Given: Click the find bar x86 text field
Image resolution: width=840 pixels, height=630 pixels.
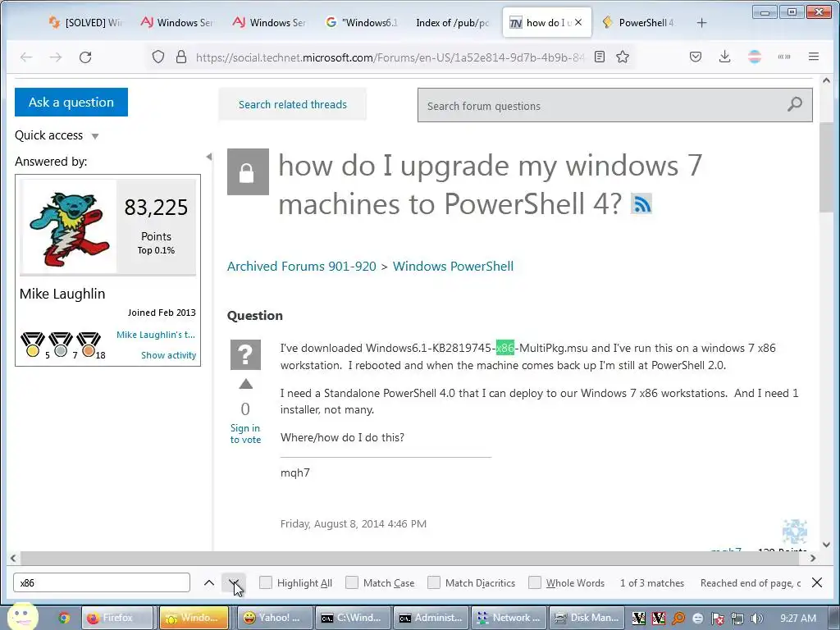Looking at the screenshot, I should point(102,582).
